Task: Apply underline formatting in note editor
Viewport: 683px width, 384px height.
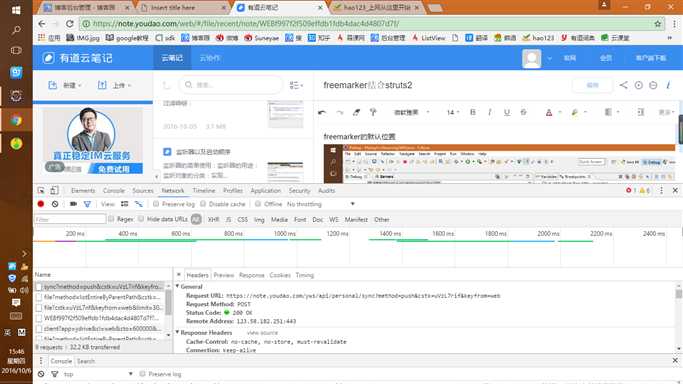Action: click(507, 112)
